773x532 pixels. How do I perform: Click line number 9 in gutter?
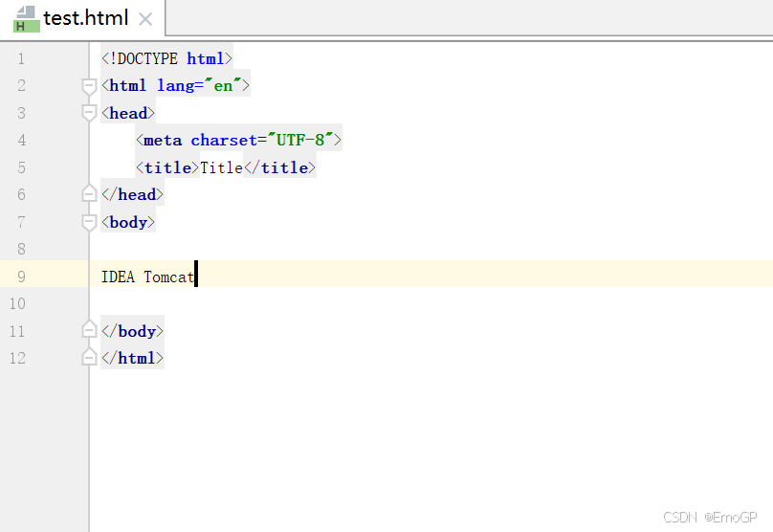(22, 277)
